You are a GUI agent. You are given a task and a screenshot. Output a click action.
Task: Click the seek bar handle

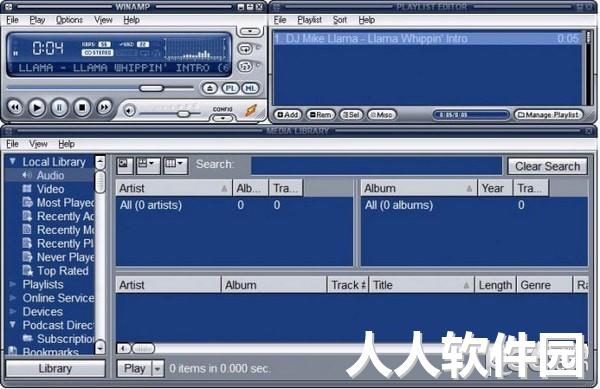pos(152,88)
